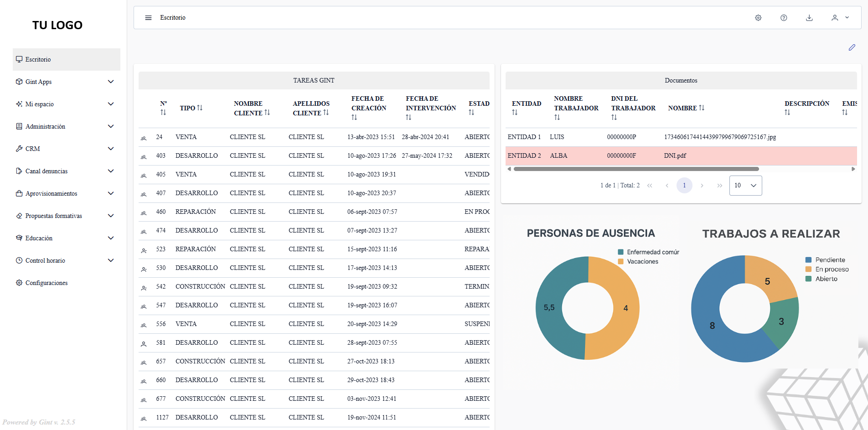Open Configuraciones from the sidebar
The height and width of the screenshot is (430, 868).
46,283
